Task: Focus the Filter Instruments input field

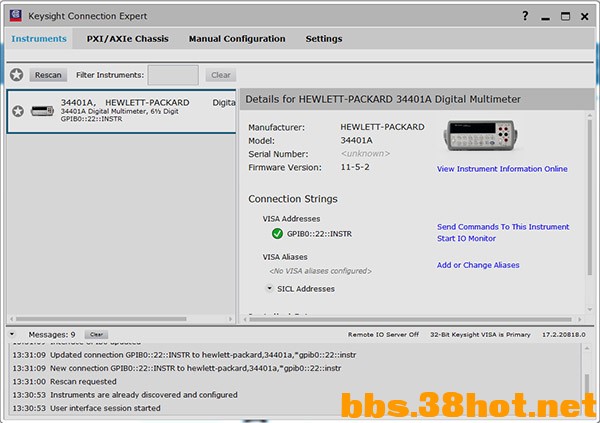Action: click(173, 75)
